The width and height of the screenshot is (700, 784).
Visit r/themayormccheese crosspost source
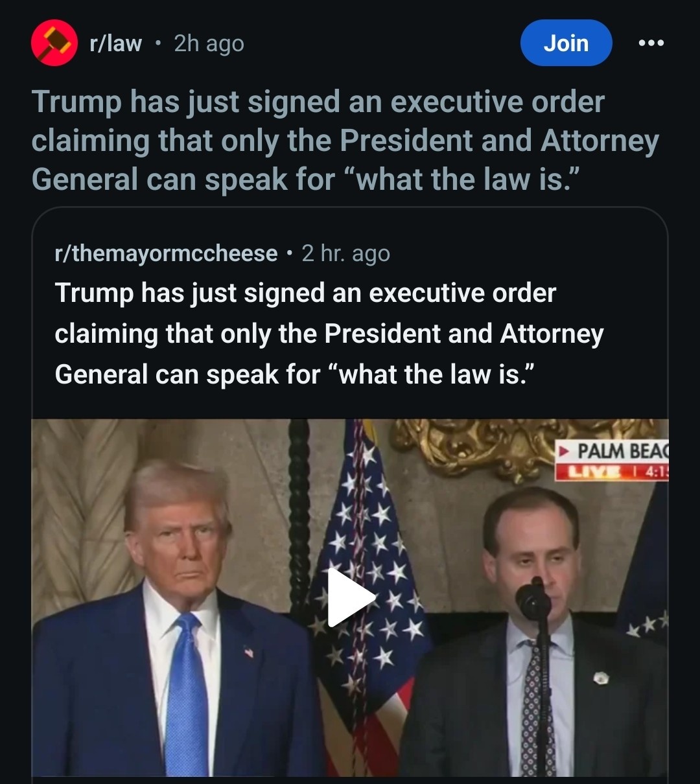click(166, 253)
